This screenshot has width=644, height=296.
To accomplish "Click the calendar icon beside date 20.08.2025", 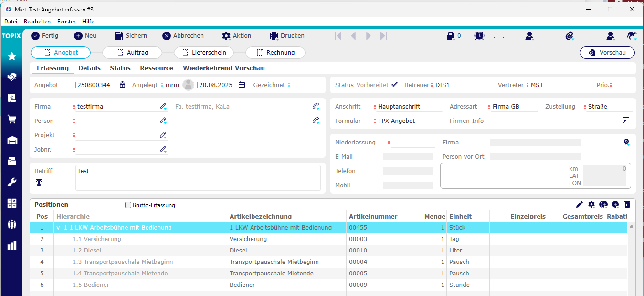I will (x=242, y=85).
